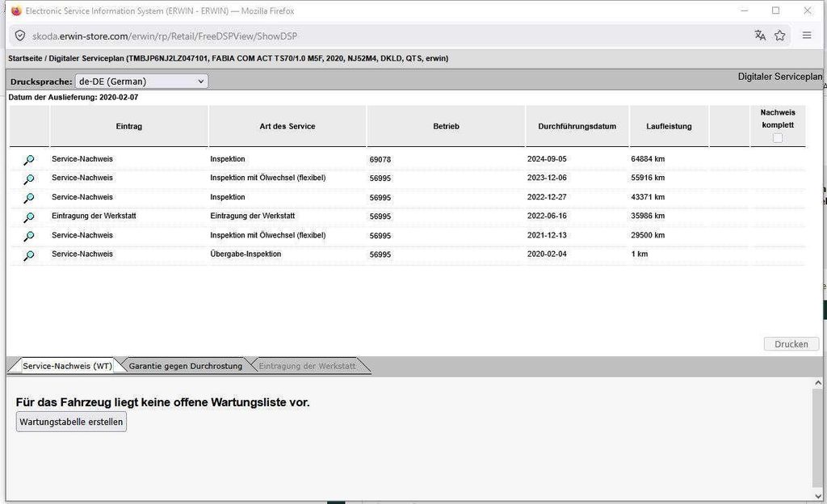Open details magnifier for 2022-12-27 Inspektion row

[29, 198]
